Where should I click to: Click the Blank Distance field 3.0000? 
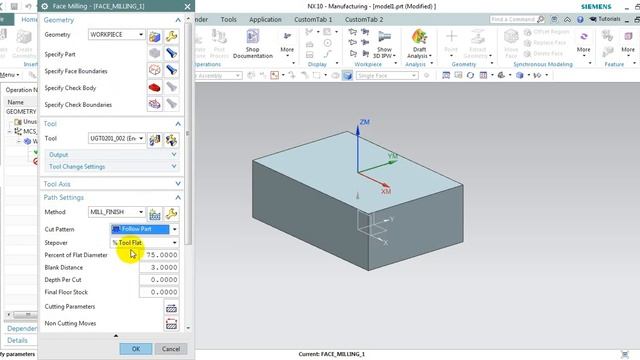coord(159,268)
